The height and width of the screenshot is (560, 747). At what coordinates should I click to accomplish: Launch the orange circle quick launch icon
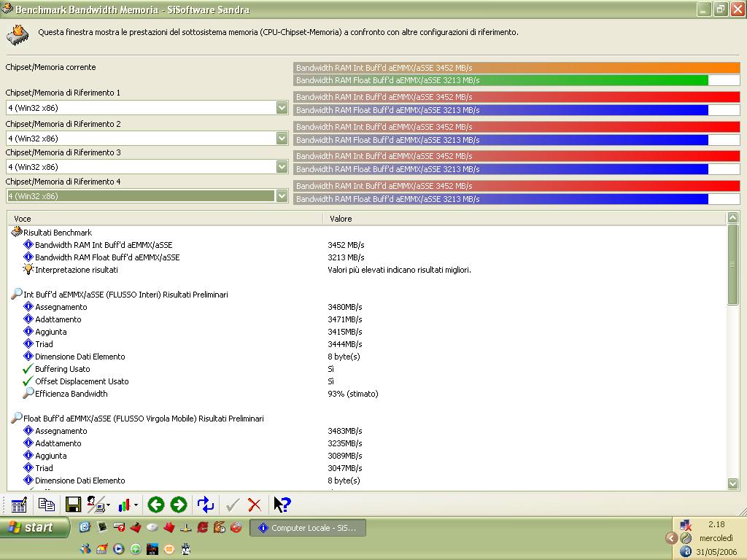(x=169, y=549)
